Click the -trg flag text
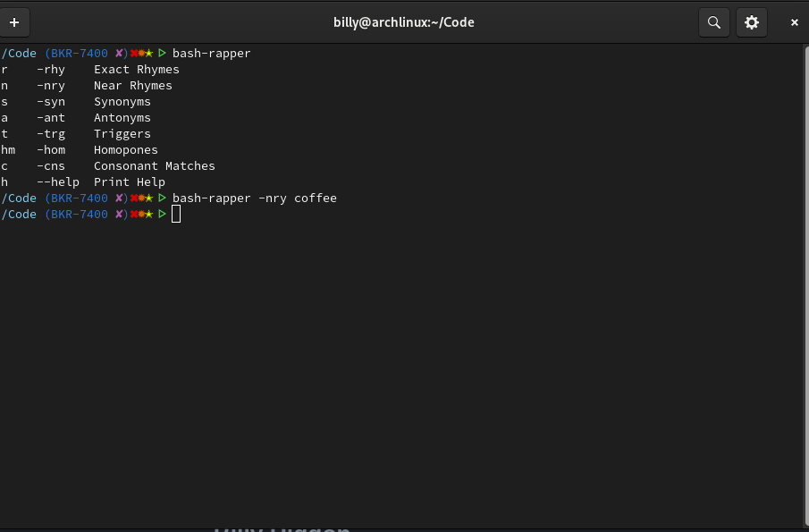Screen dimensions: 809x532 click(x=51, y=133)
